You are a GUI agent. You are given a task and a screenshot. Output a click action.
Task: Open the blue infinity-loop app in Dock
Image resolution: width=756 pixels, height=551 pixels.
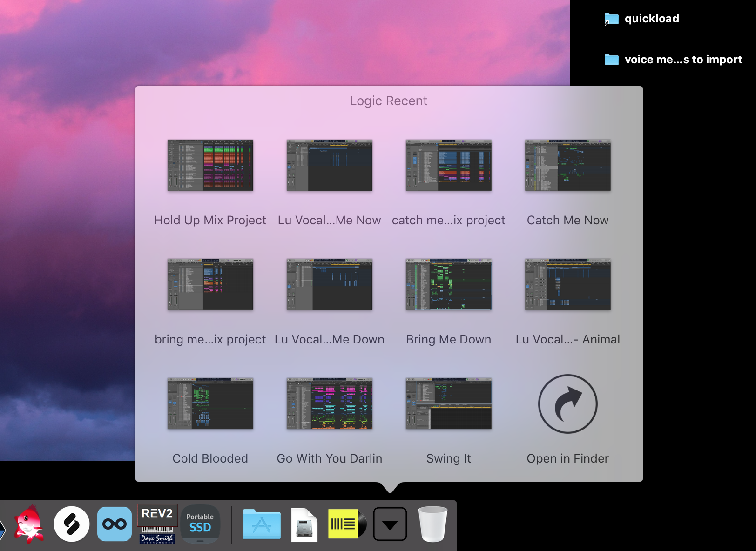click(x=115, y=524)
